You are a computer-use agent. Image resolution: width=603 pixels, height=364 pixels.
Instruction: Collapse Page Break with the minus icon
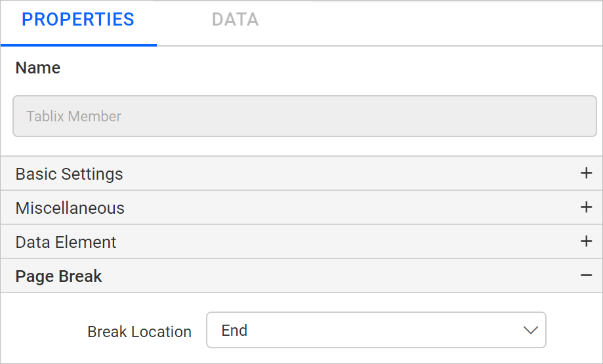(586, 275)
